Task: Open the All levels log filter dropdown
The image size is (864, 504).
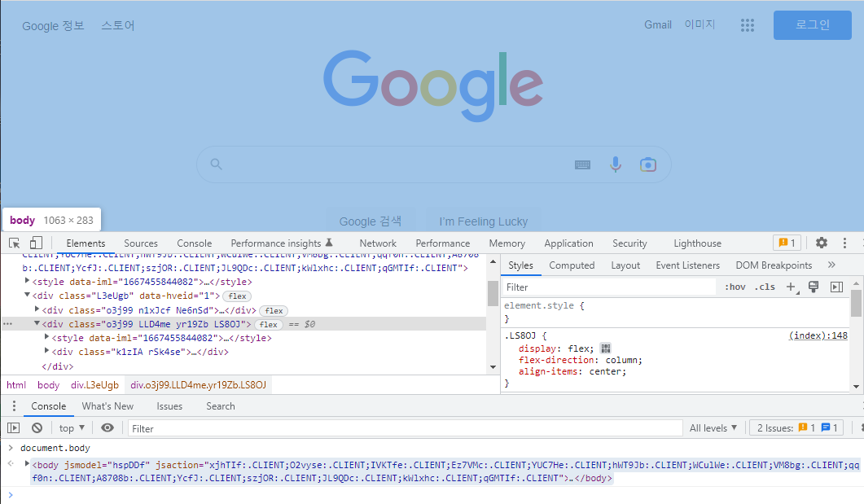Action: [713, 428]
